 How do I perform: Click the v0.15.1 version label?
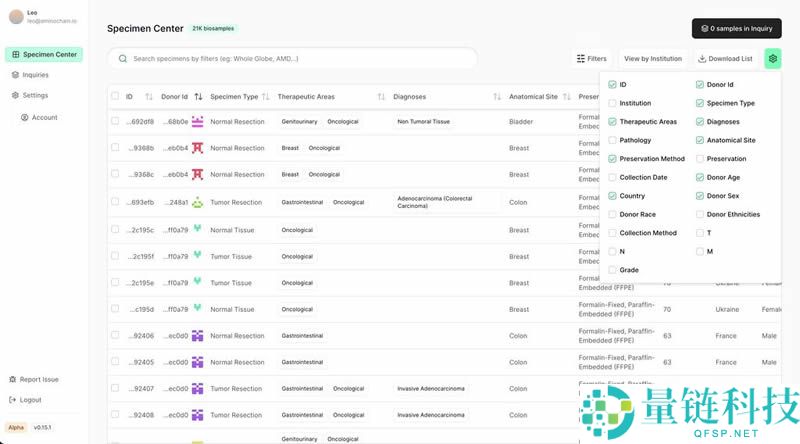(42, 427)
